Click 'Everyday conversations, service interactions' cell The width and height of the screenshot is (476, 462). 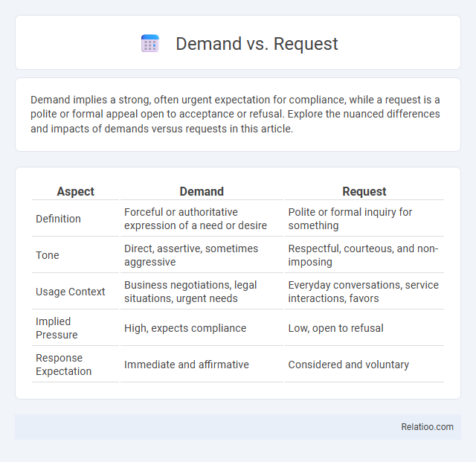[364, 292]
